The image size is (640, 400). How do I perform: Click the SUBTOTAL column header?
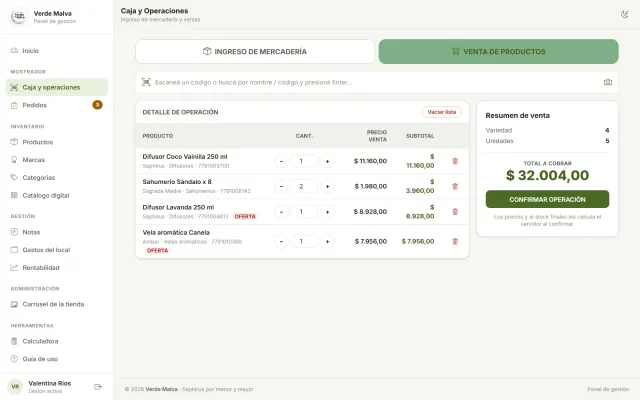pos(420,136)
